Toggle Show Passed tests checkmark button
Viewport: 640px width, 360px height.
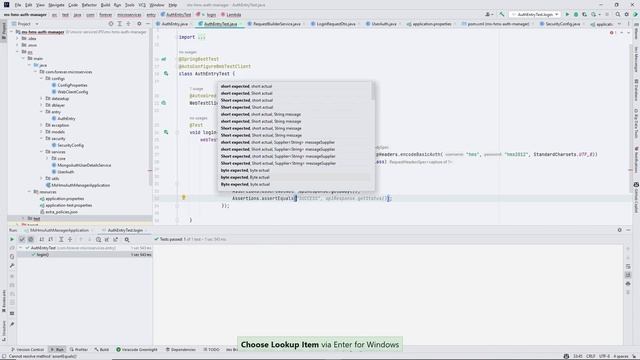pos(22,239)
